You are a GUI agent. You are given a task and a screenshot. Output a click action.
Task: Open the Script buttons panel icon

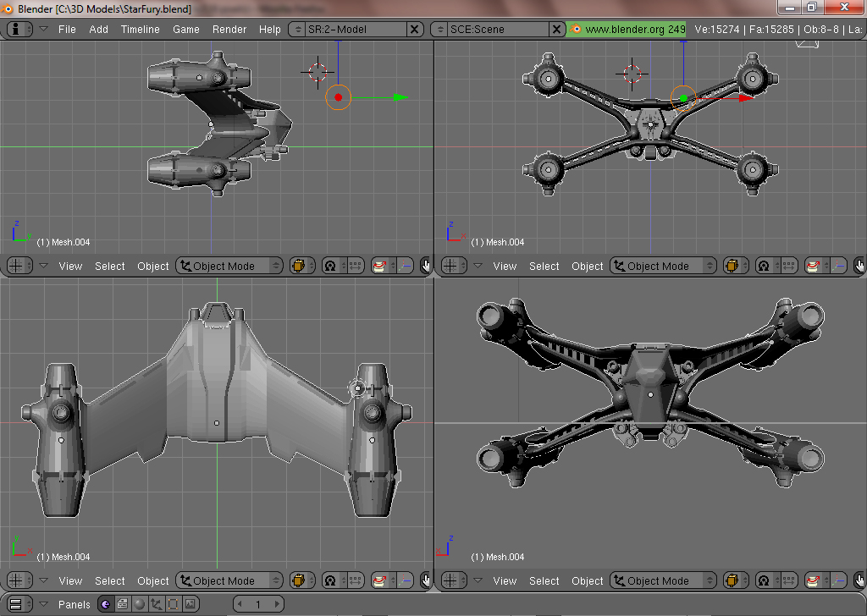pyautogui.click(x=122, y=604)
